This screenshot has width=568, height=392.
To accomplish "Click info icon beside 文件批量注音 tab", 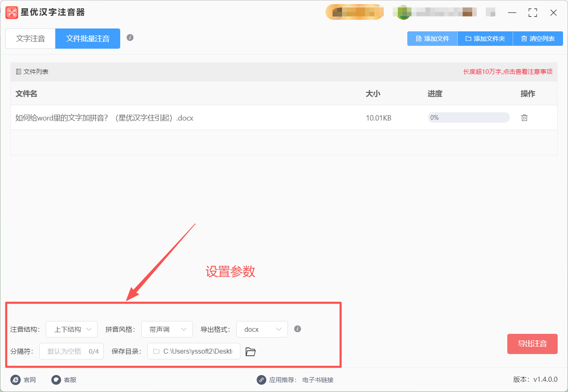I will click(130, 38).
